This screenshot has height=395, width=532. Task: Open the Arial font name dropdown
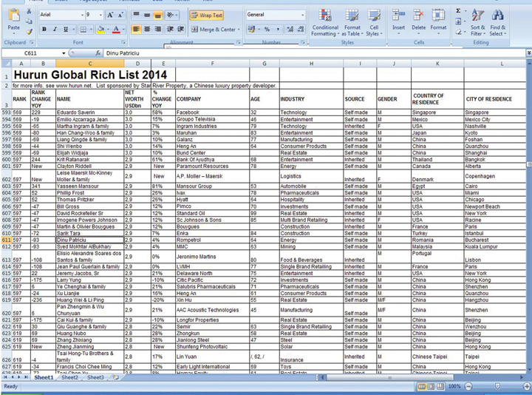click(83, 15)
